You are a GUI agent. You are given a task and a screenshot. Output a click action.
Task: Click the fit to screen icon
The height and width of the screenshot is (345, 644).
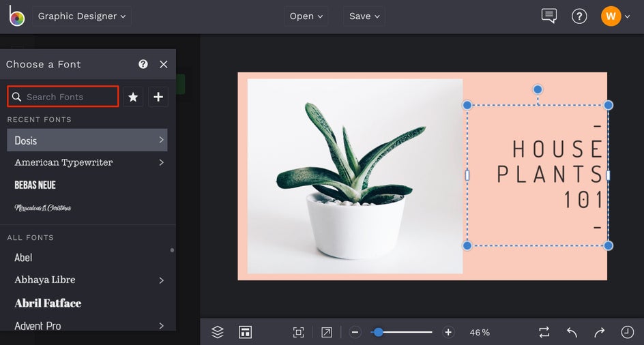(298, 332)
